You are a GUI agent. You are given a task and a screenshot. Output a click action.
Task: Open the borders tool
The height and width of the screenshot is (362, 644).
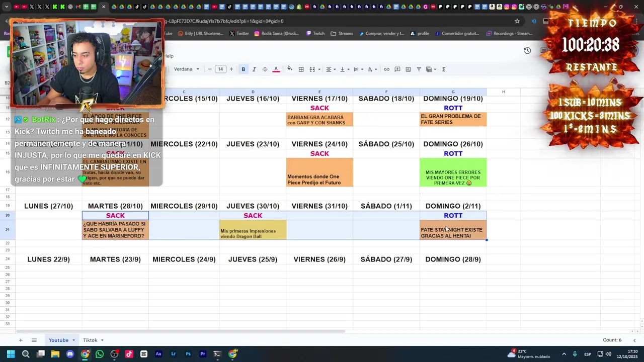[x=301, y=69]
